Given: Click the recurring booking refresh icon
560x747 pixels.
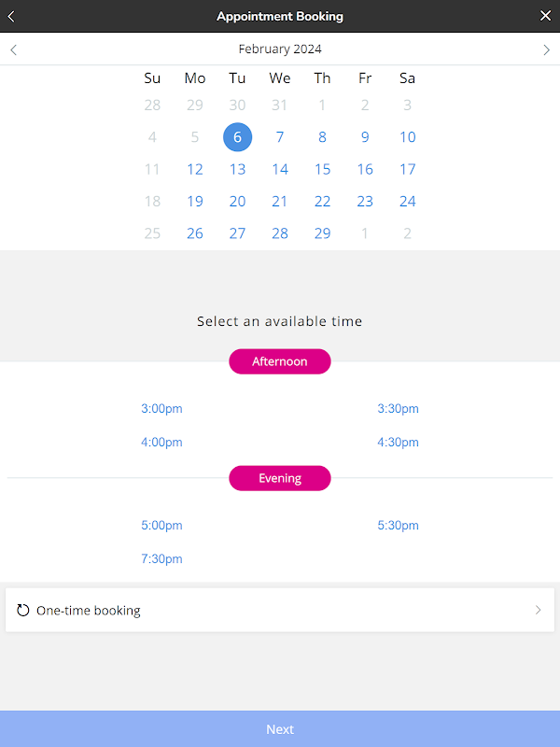Looking at the screenshot, I should pos(23,611).
